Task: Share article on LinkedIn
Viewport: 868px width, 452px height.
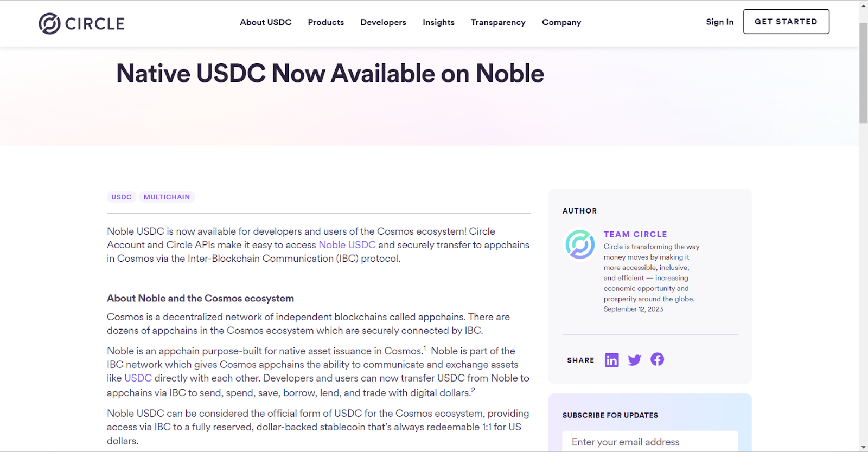Action: tap(611, 360)
